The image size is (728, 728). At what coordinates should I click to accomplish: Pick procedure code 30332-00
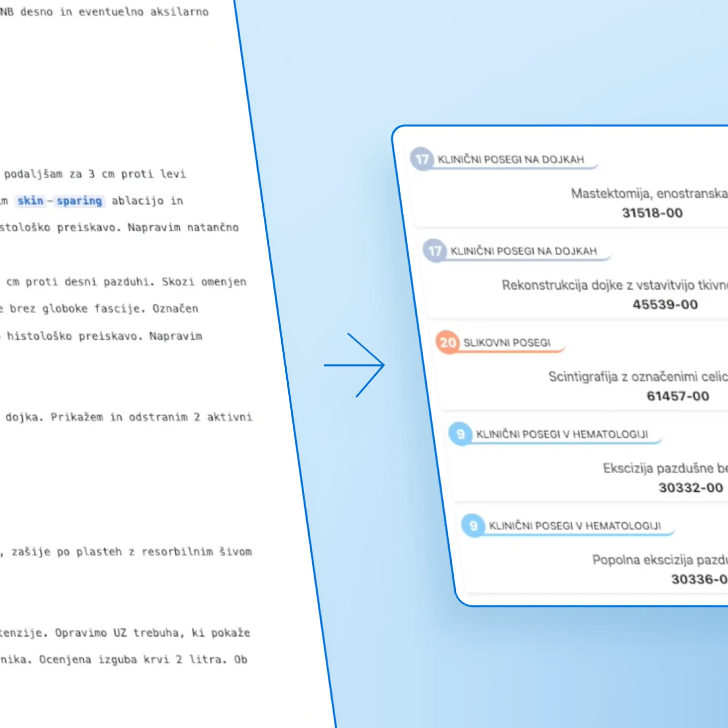690,488
